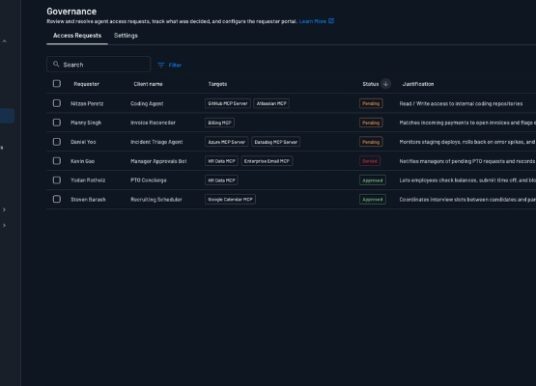Click HR Data MCP tag in PTO Concierge row
536x386 pixels.
(x=222, y=180)
